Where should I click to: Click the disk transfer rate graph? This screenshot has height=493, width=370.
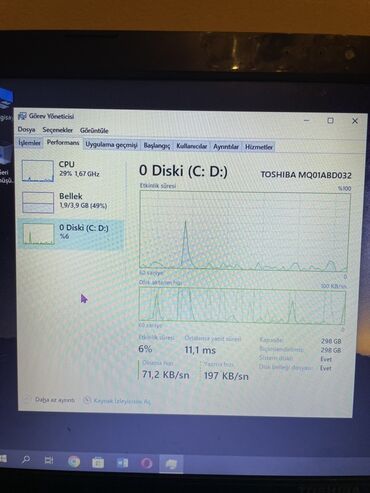point(242,306)
